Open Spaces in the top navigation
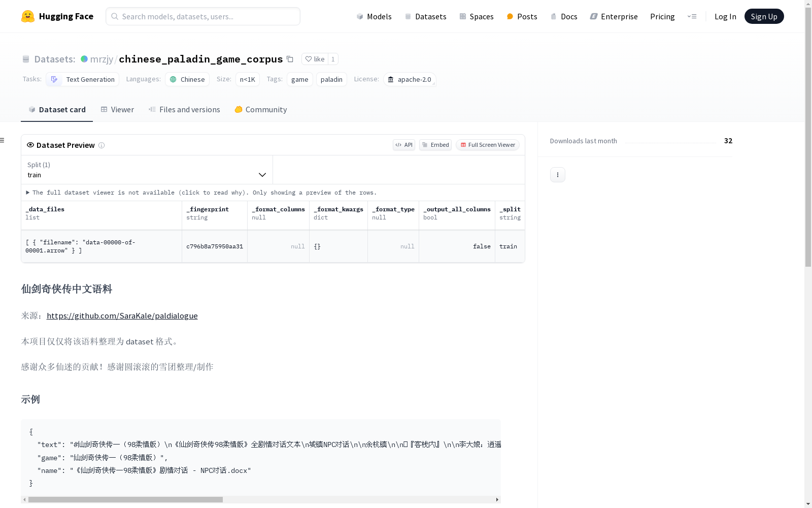812x508 pixels. point(476,16)
